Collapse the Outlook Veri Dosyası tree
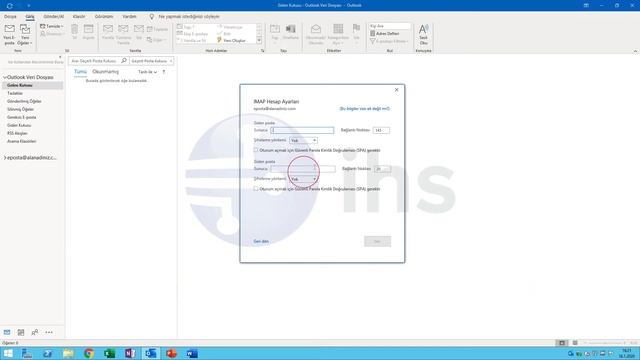Viewport: 640px width, 360px height. (x=5, y=77)
